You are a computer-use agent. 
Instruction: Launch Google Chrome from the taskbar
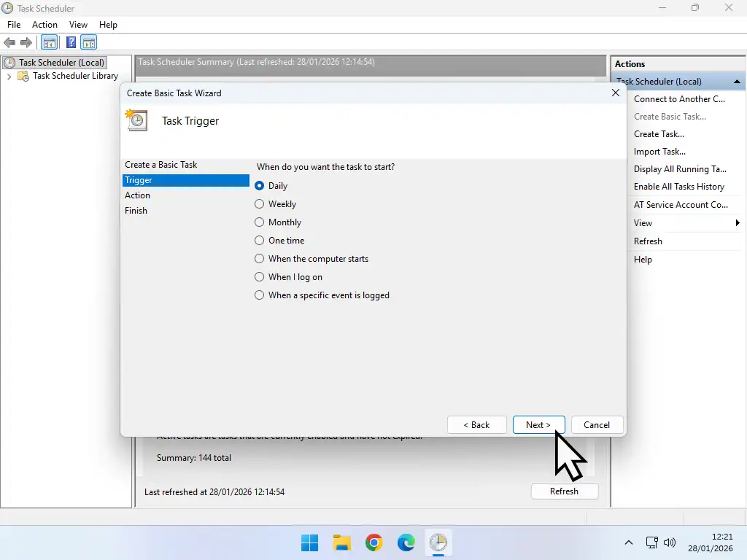point(373,542)
